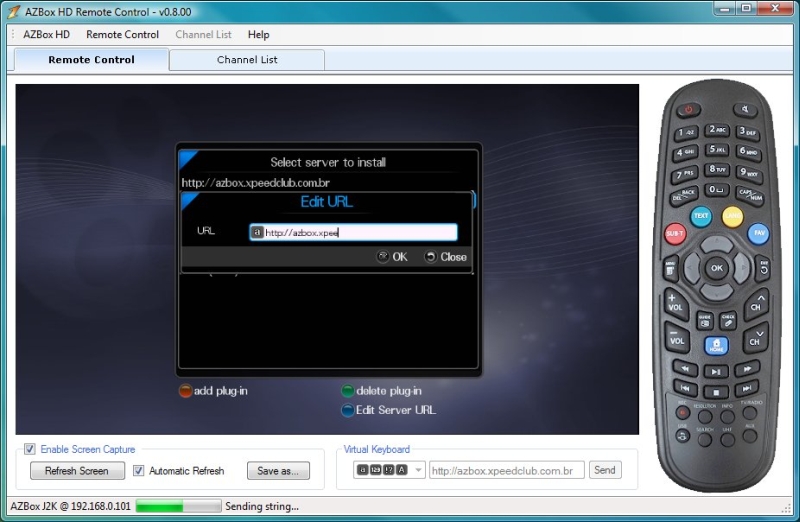The image size is (800, 522).
Task: Click the rewind button on the remote
Action: [685, 368]
